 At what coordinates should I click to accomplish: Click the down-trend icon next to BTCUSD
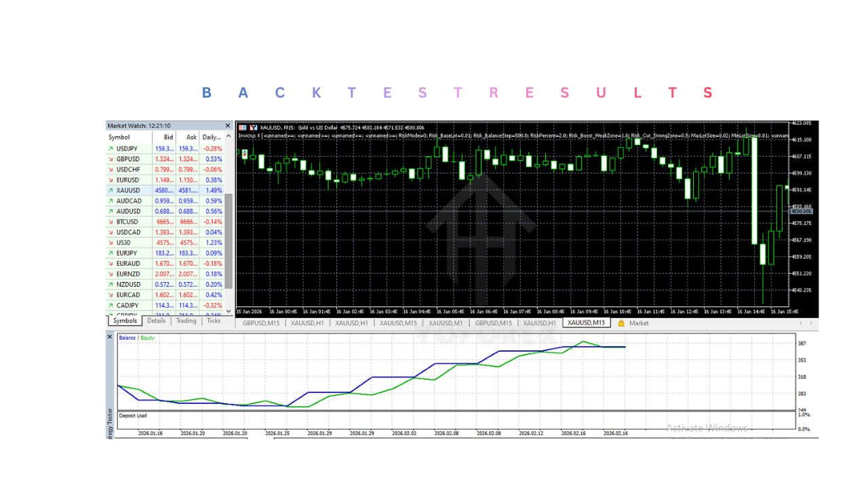point(111,222)
